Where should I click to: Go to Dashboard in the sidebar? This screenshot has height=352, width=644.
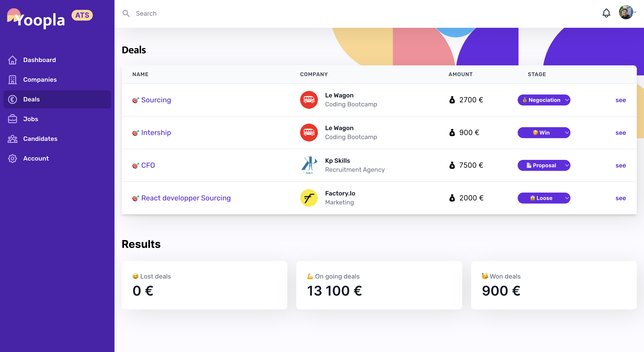40,60
